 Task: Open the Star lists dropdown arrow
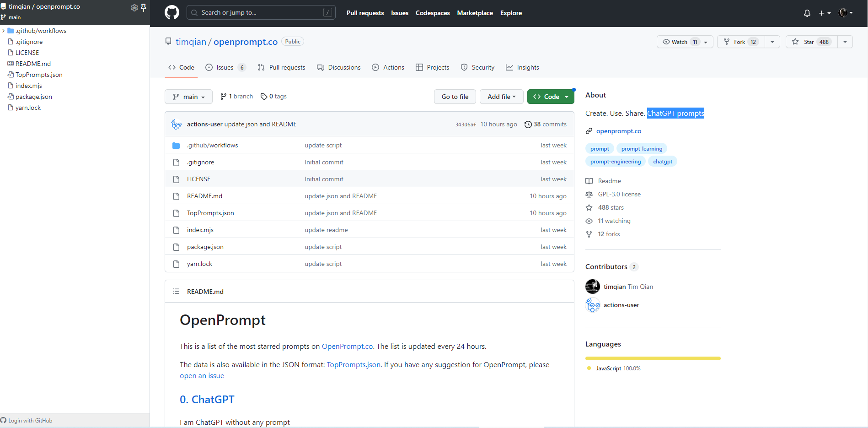coord(845,42)
